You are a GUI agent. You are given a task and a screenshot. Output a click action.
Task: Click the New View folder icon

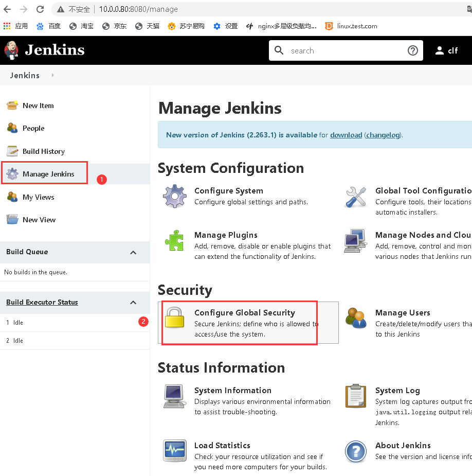tap(12, 220)
